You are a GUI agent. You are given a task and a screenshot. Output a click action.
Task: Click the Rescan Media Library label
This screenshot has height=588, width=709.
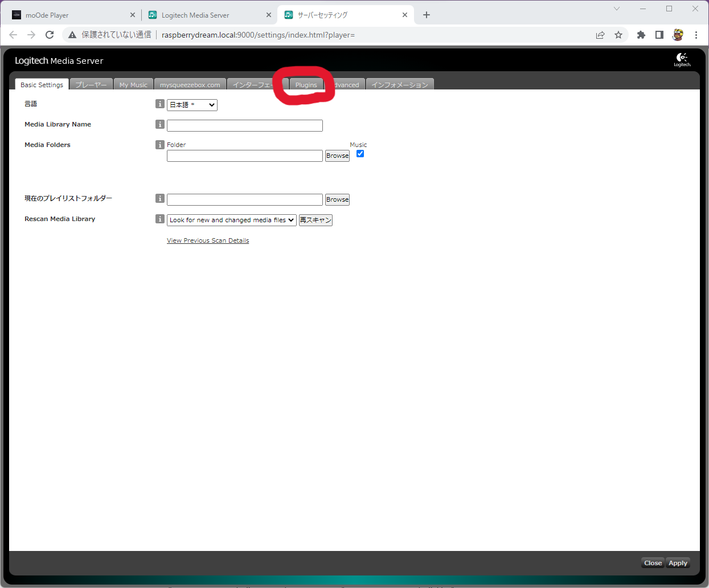coord(60,219)
